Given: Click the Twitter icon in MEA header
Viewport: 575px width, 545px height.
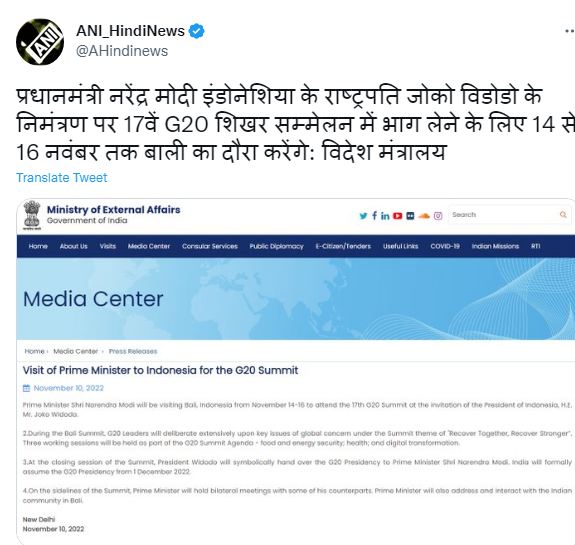Looking at the screenshot, I should (x=363, y=216).
